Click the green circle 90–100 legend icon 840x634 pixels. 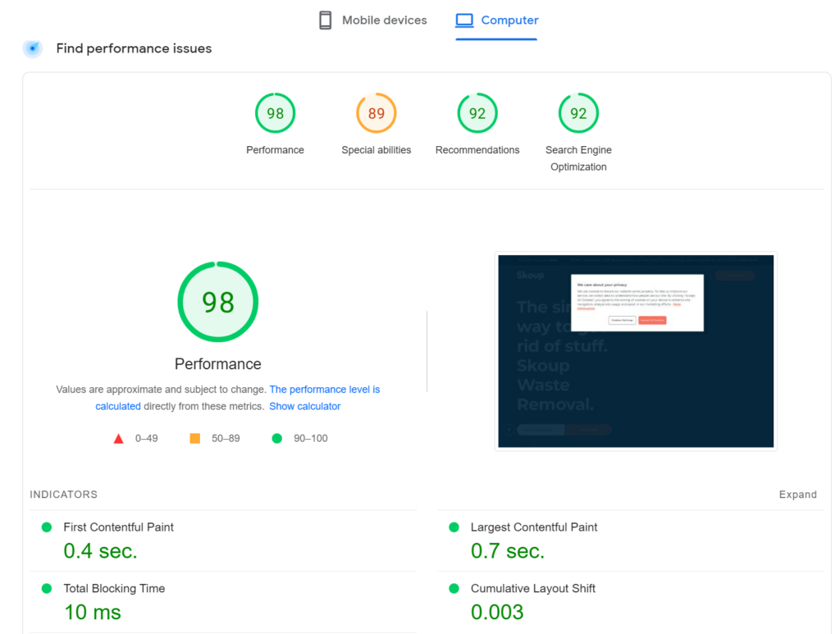click(277, 439)
